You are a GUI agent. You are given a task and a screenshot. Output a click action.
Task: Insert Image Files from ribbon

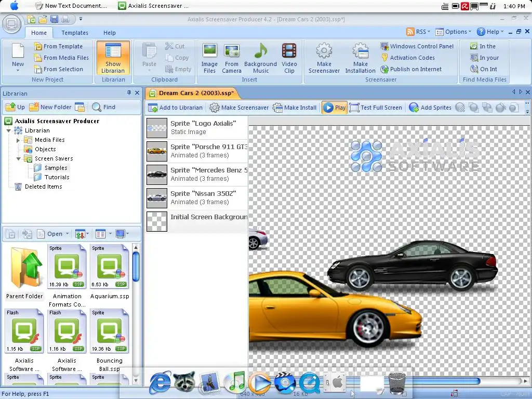tap(209, 58)
